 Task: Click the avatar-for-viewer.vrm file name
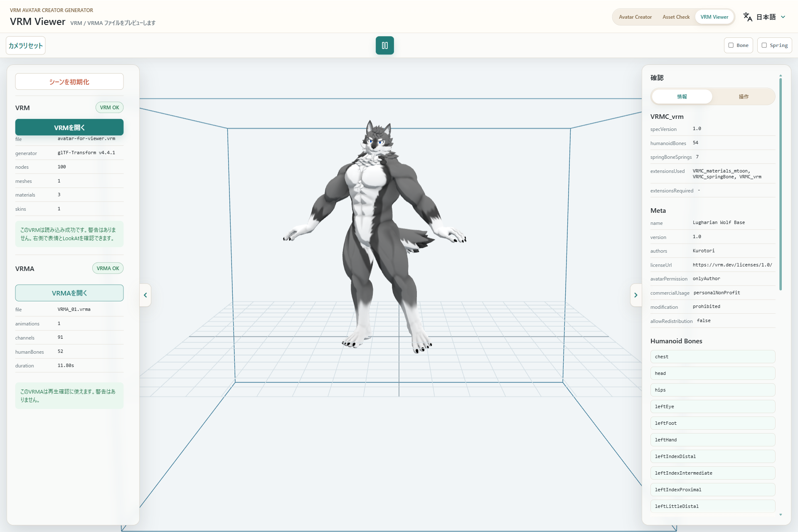click(86, 138)
